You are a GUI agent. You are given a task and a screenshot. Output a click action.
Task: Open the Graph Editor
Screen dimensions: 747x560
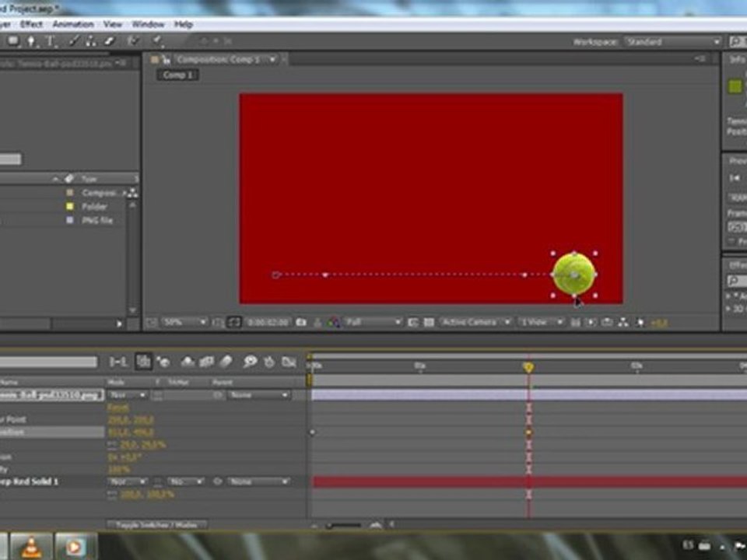(289, 362)
